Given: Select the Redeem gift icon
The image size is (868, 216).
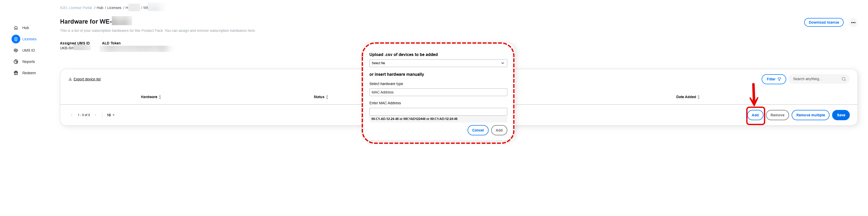Looking at the screenshot, I should coord(15,73).
